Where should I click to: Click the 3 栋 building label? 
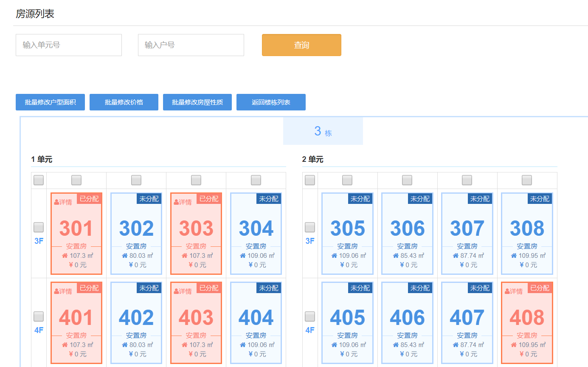click(x=323, y=131)
